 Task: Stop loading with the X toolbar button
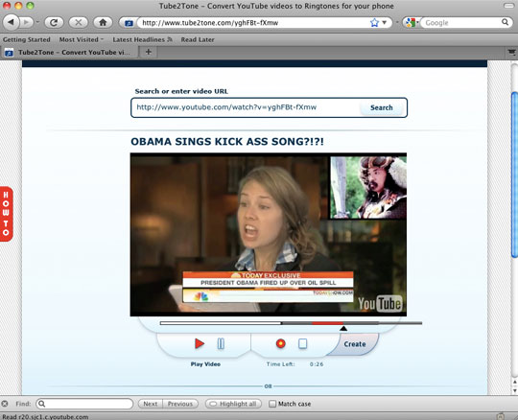[79, 22]
